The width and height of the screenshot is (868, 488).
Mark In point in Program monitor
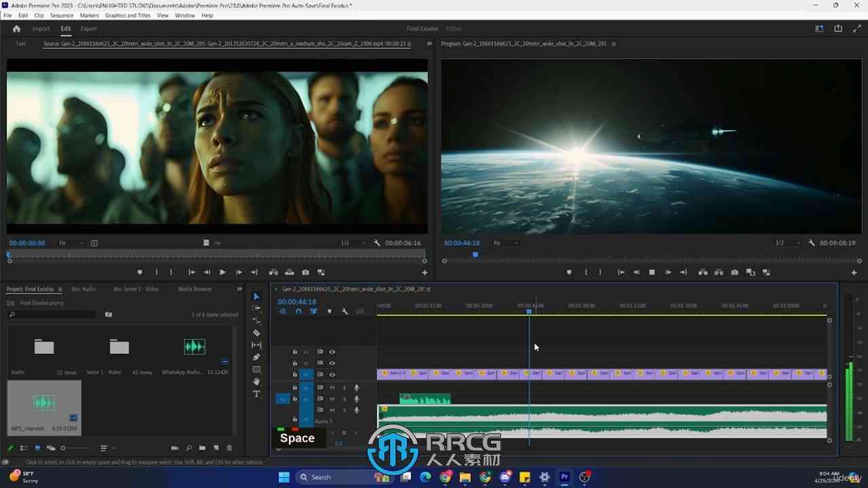(x=587, y=272)
